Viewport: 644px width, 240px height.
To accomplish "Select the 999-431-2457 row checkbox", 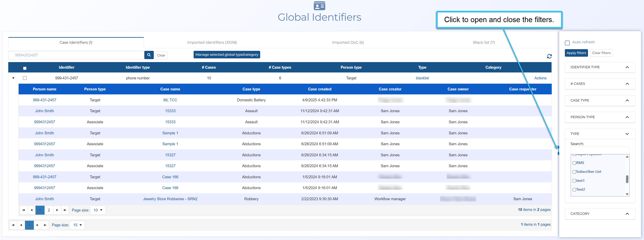I will [25, 78].
